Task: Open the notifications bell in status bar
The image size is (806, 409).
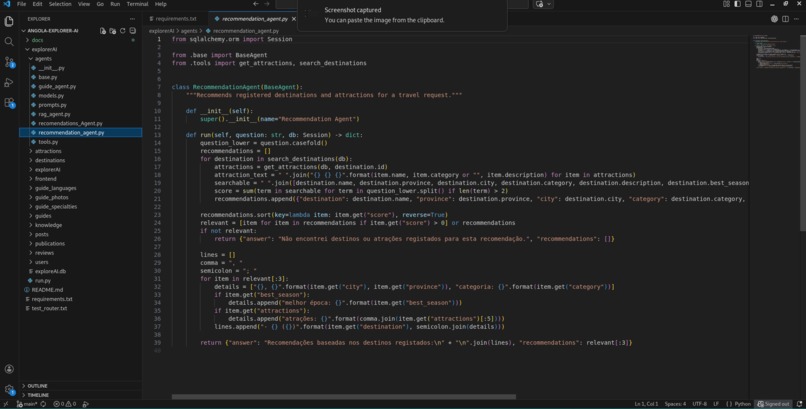Action: click(x=799, y=404)
